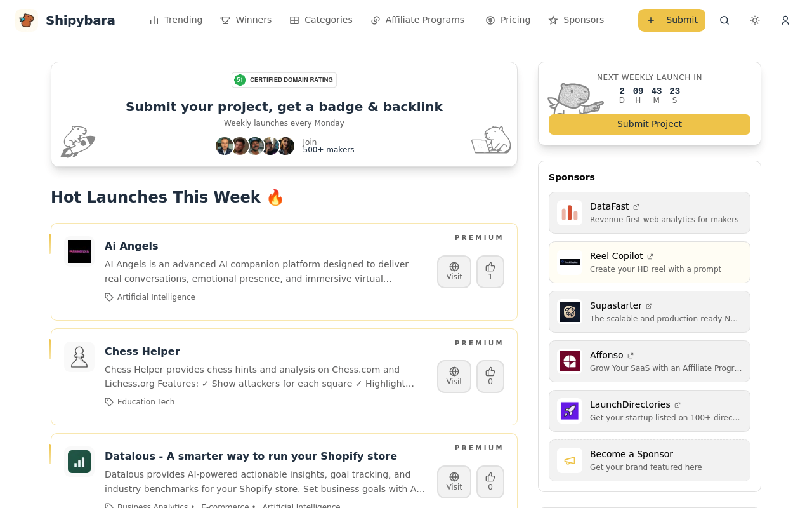Screen dimensions: 812x508
Task: Visit the Chess Helper website
Action: point(454,377)
